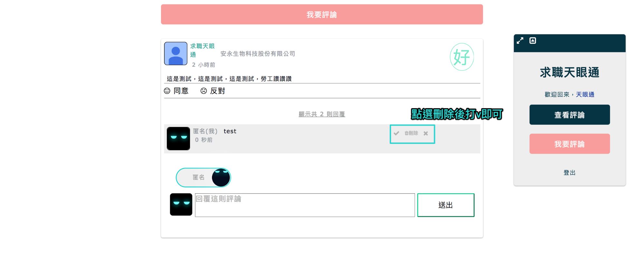644x254 pixels.
Task: Click the expand arrows icon in widget header
Action: coord(520,41)
